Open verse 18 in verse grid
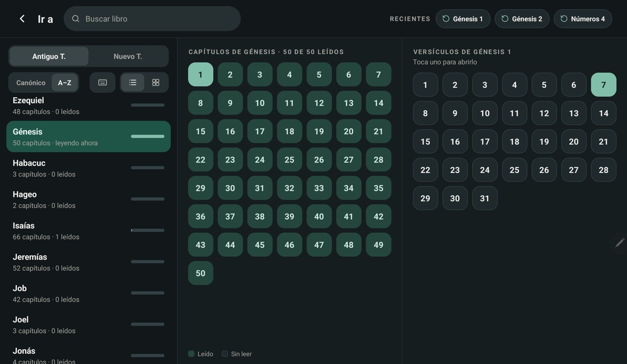The width and height of the screenshot is (627, 364). [515, 141]
